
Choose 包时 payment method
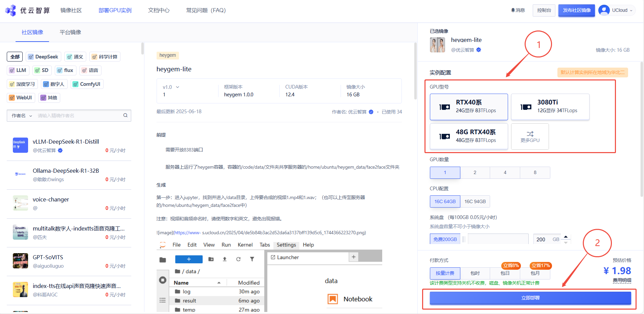click(x=475, y=273)
